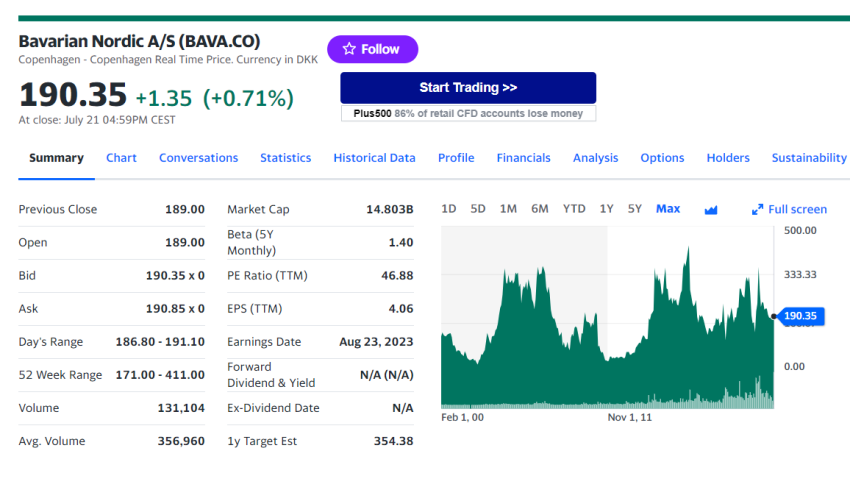
Task: Click the Avg. Volume value 356,960
Action: click(x=181, y=441)
